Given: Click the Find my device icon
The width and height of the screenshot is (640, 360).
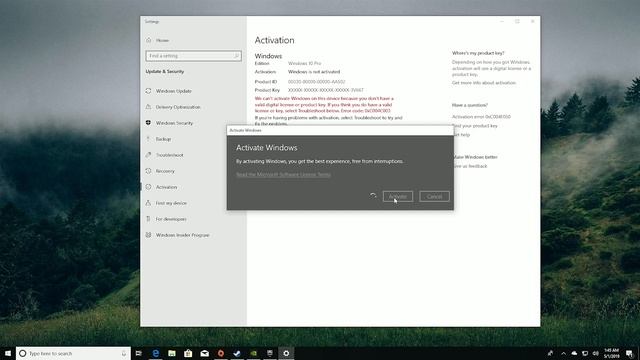Looking at the screenshot, I should (148, 202).
